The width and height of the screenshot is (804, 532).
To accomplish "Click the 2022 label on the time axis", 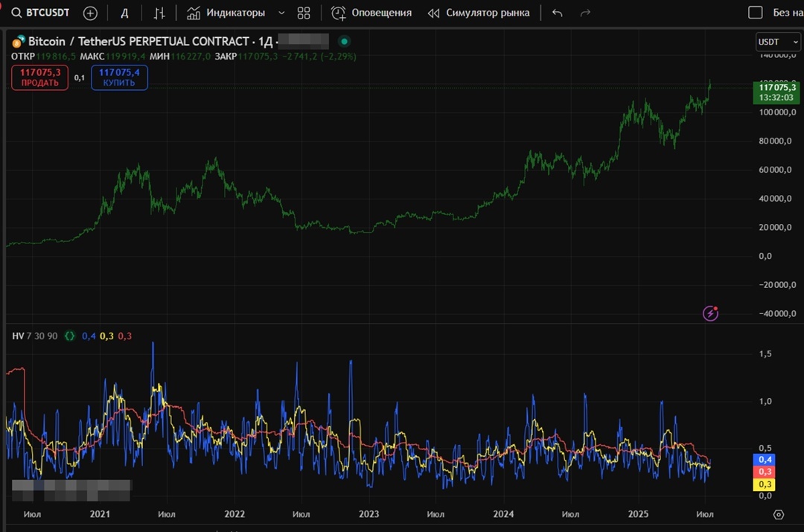I will click(234, 514).
